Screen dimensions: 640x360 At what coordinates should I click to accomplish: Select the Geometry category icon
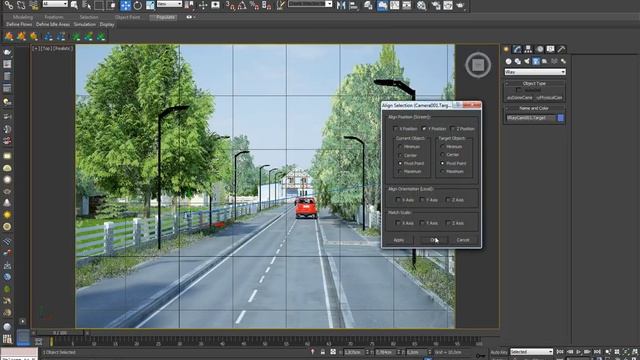tap(508, 61)
